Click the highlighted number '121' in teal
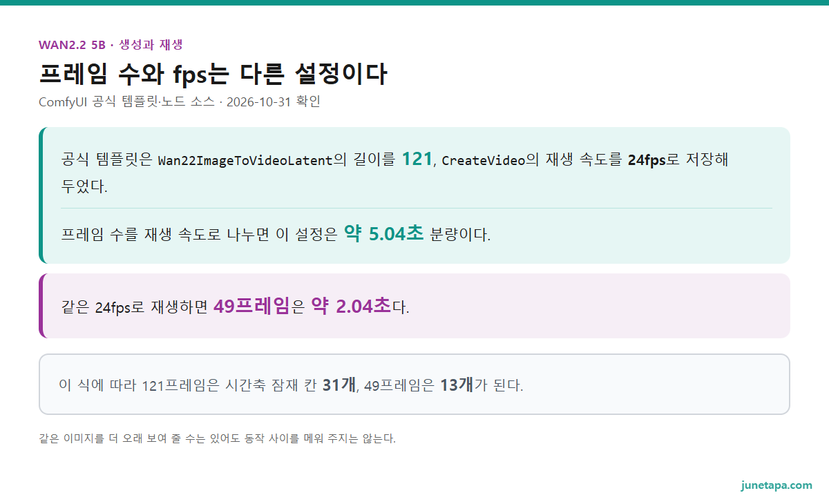The width and height of the screenshot is (829, 504). point(417,159)
